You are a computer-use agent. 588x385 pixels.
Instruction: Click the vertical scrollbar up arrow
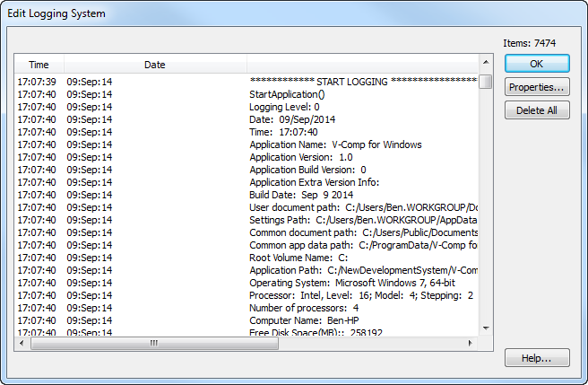tap(485, 63)
